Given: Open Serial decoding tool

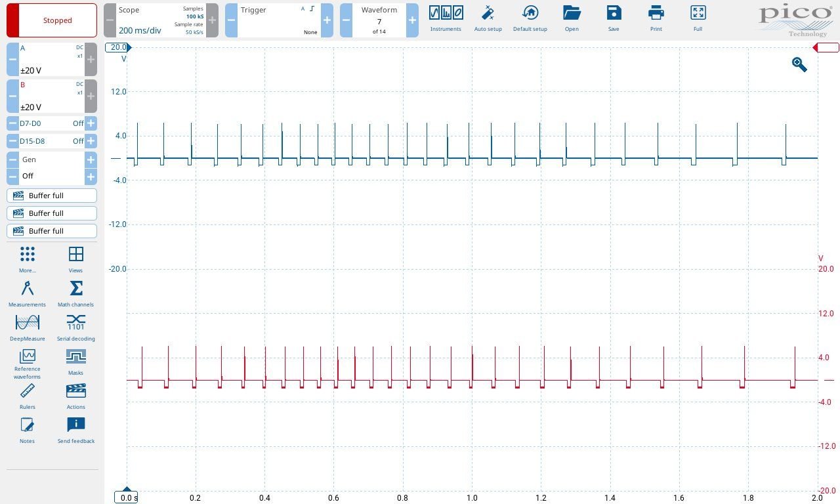Looking at the screenshot, I should click(75, 327).
